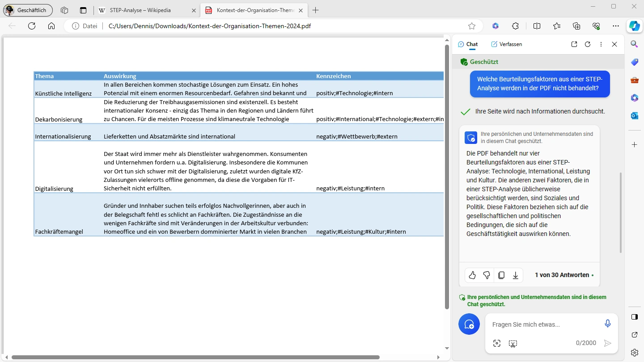Click the thumbs up icon on the response
Viewport: 644px width, 362px height.
[472, 275]
